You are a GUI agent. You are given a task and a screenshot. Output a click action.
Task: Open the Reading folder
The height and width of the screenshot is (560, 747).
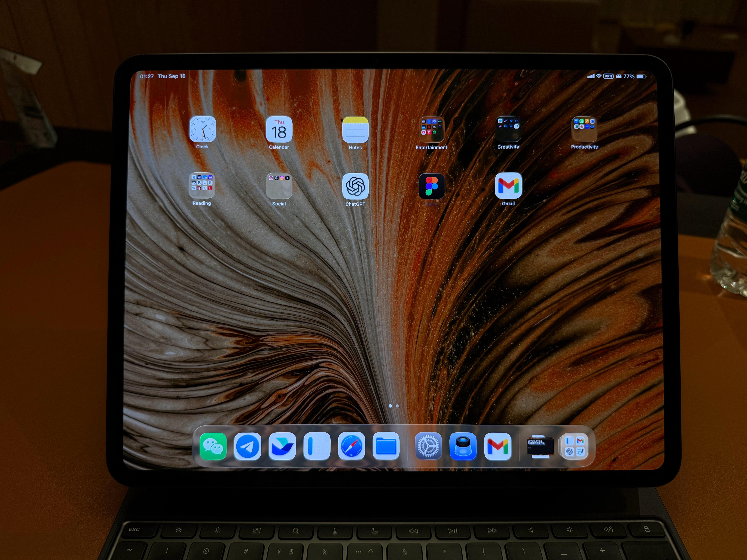[202, 185]
